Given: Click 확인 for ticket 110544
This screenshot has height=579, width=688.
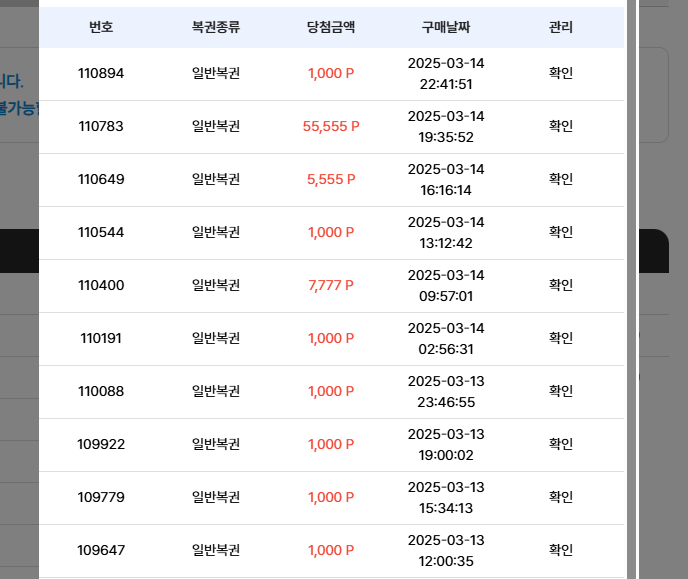Looking at the screenshot, I should tap(561, 232).
